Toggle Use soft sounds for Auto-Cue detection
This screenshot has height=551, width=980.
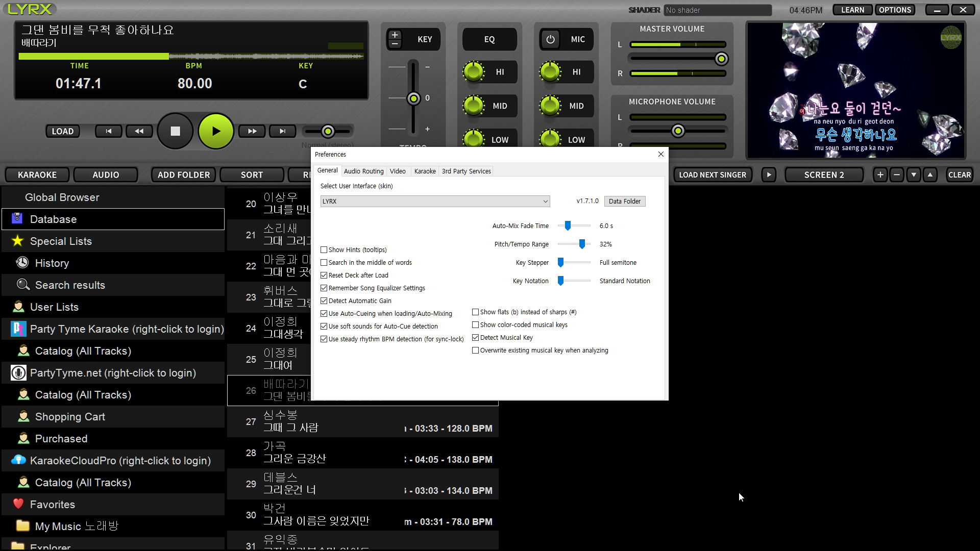point(324,327)
